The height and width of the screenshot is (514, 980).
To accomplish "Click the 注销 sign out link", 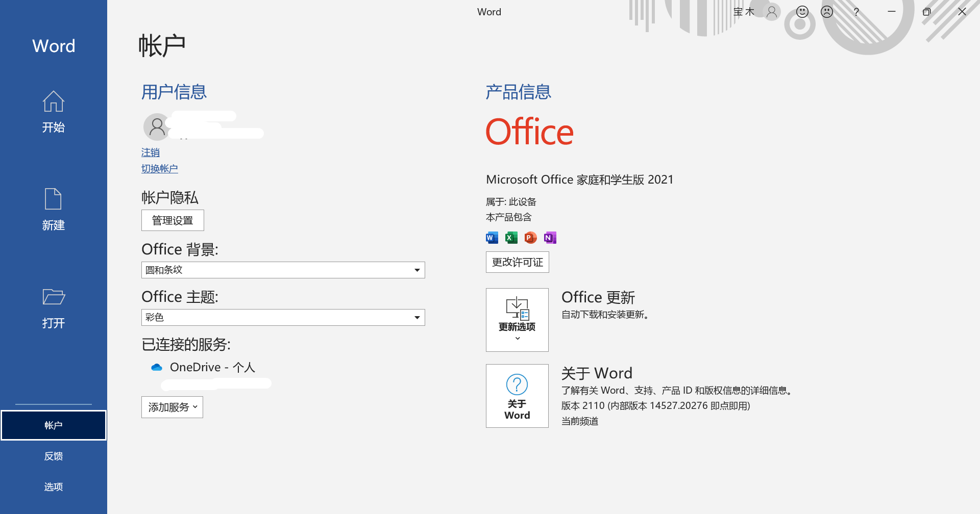I will click(x=151, y=152).
